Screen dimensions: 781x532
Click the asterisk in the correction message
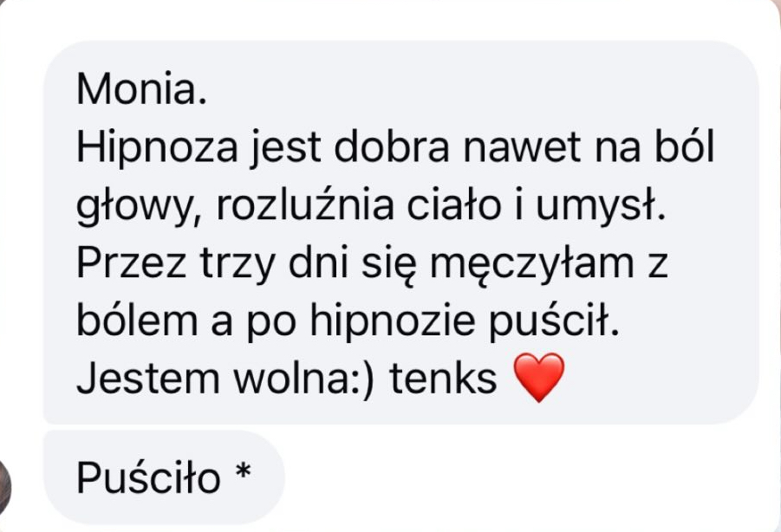[x=243, y=470]
